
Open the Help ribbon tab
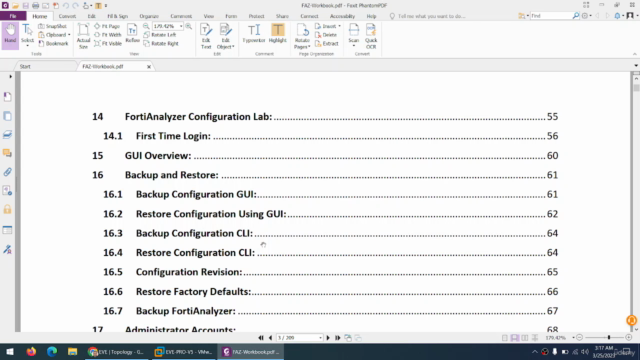coord(371,16)
